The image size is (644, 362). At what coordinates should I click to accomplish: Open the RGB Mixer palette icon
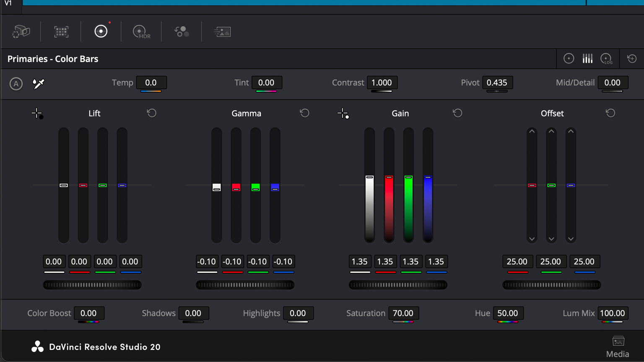click(182, 32)
